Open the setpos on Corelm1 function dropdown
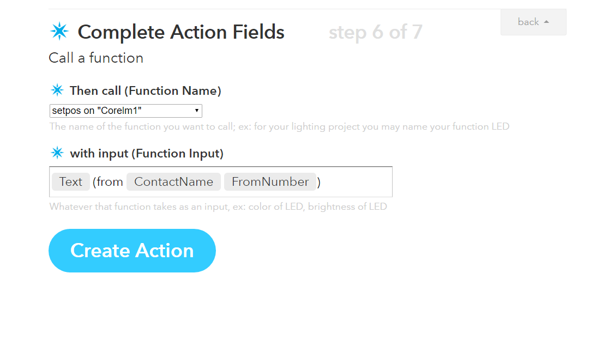The image size is (602, 364). [125, 111]
